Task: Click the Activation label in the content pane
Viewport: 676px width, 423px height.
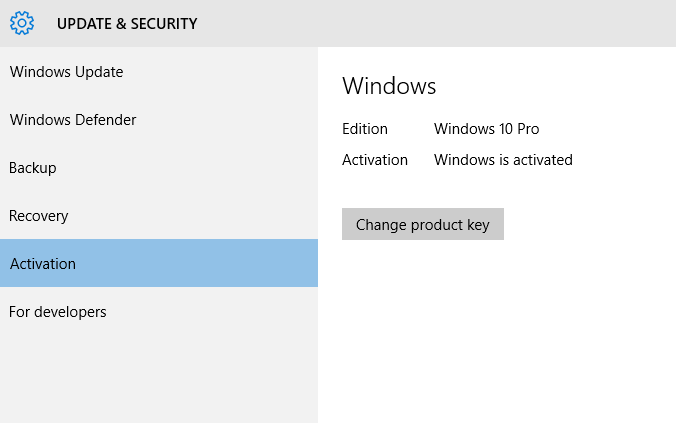Action: point(375,160)
